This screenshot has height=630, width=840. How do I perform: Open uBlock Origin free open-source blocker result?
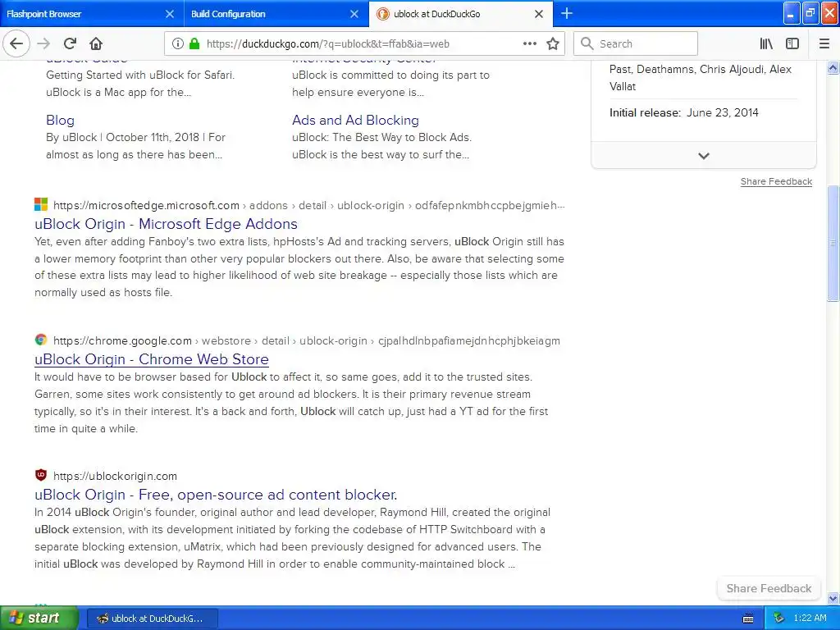pos(216,495)
